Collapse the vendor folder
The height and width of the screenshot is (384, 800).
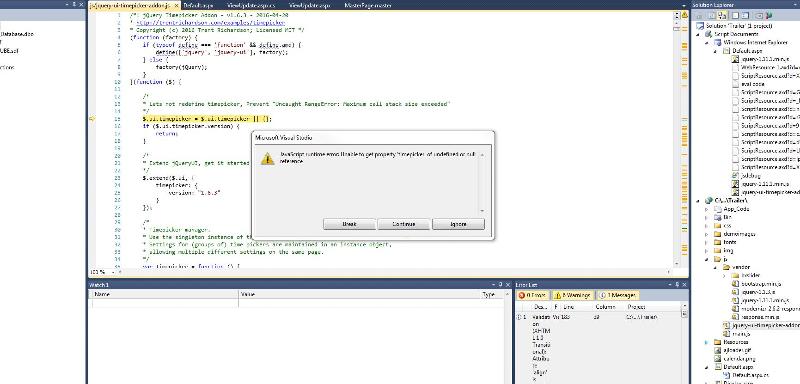[716, 267]
